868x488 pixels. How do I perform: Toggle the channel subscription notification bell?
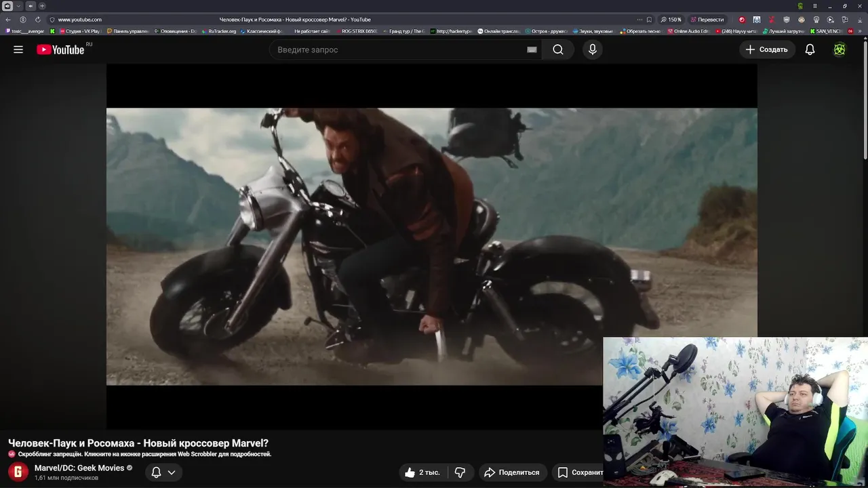(156, 472)
